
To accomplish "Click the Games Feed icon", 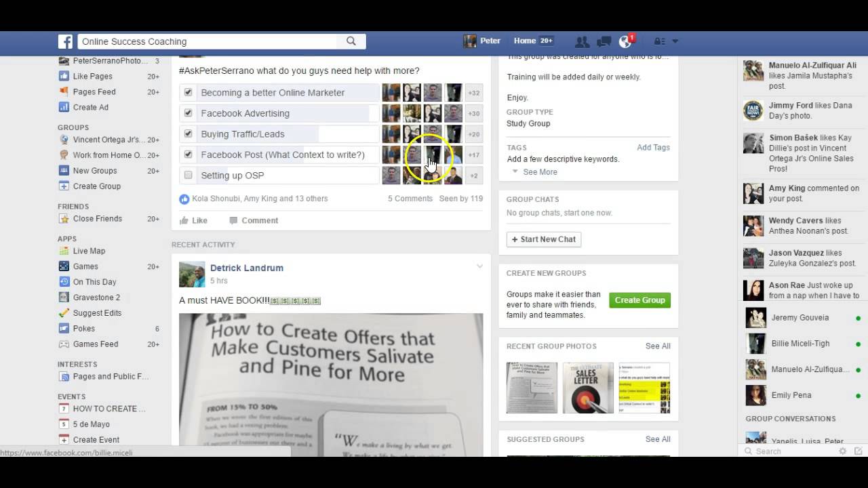I will coord(64,344).
